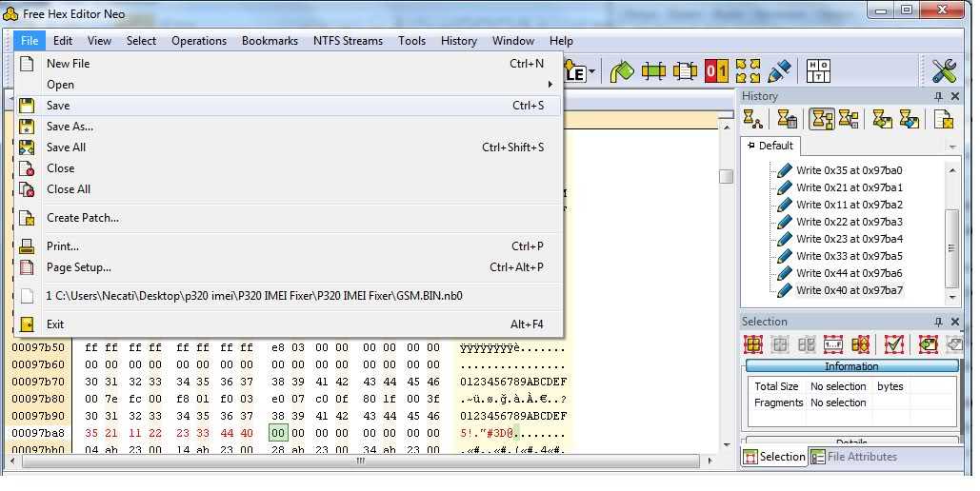Click Selection panel 1...F range icon

click(x=833, y=344)
